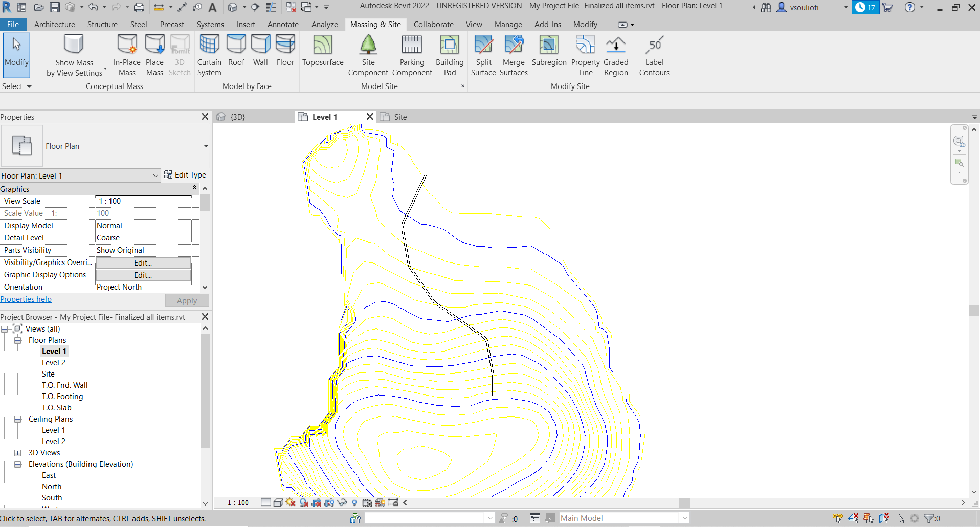The width and height of the screenshot is (980, 527).
Task: Switch to the Site view tab
Action: point(400,117)
